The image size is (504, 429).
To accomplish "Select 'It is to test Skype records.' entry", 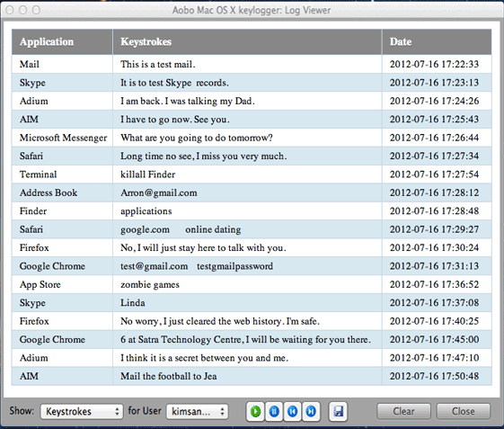I will pyautogui.click(x=174, y=83).
